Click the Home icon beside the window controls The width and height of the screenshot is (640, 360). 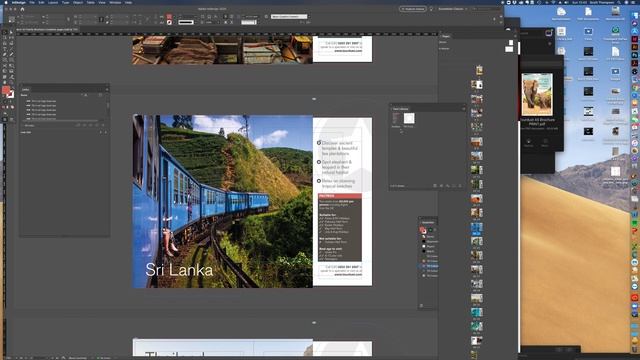(x=22, y=9)
